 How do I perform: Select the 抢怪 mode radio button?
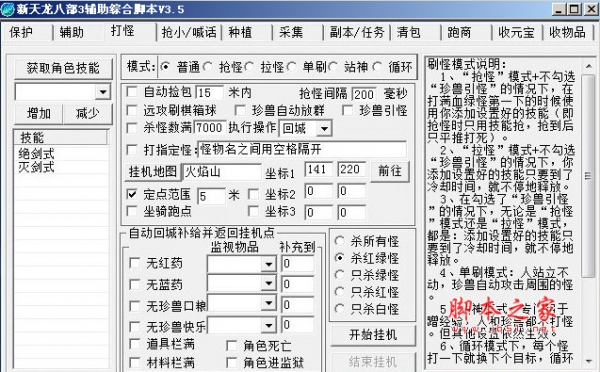[207, 67]
